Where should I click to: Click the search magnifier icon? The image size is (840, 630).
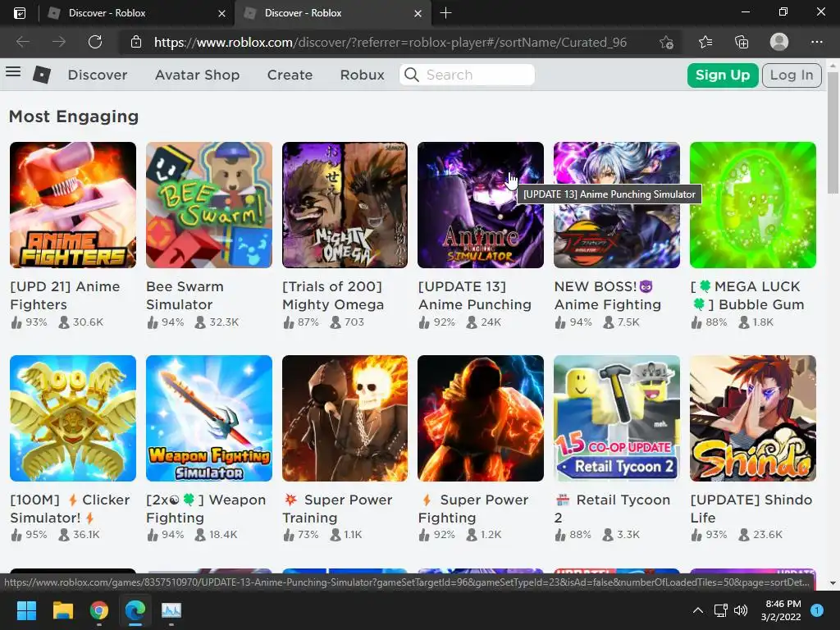(x=412, y=75)
